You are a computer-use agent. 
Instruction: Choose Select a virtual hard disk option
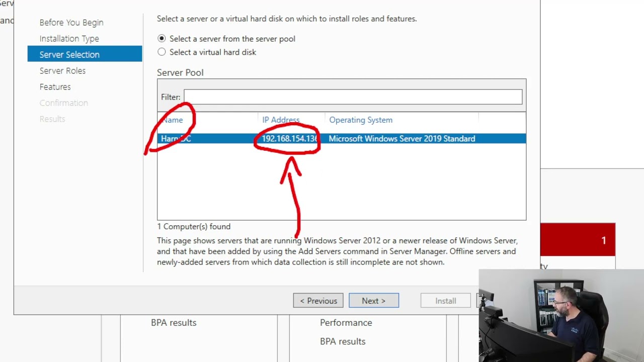point(162,52)
